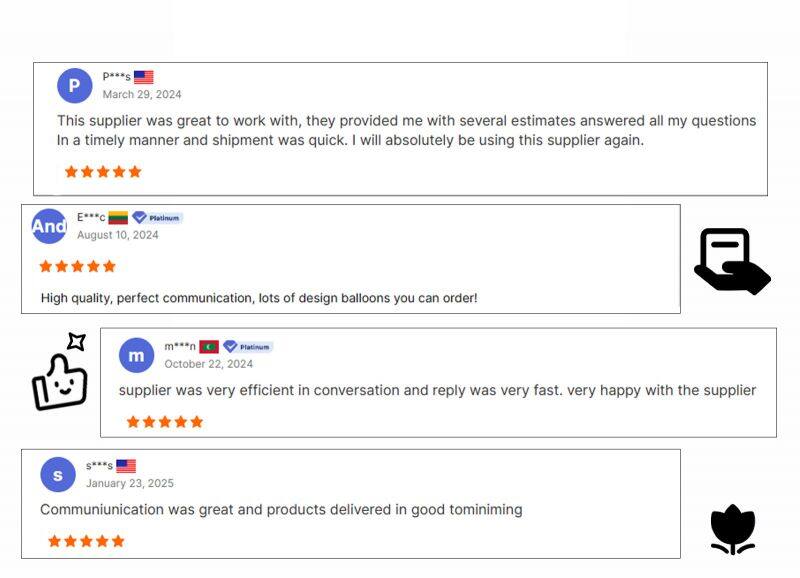Click the black tulip flower icon
Screen dimensions: 800x578
tap(732, 529)
